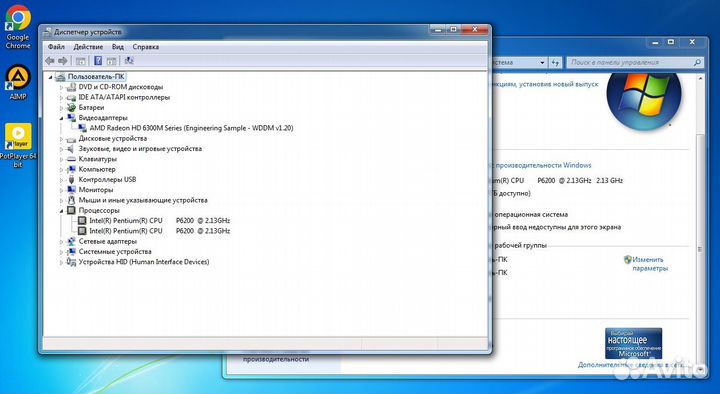Image resolution: width=720 pixels, height=394 pixels.
Task: Open Google Chrome desktop shortcut
Action: [x=18, y=27]
